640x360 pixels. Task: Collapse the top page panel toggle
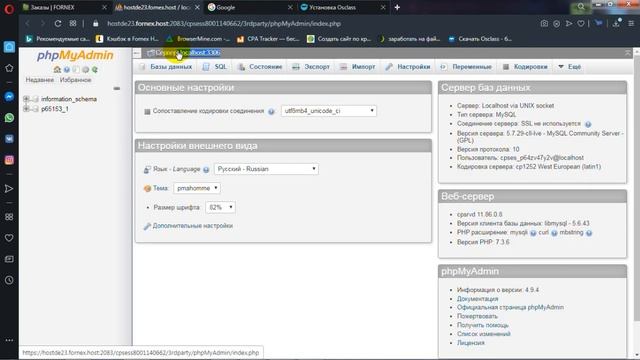(x=628, y=53)
